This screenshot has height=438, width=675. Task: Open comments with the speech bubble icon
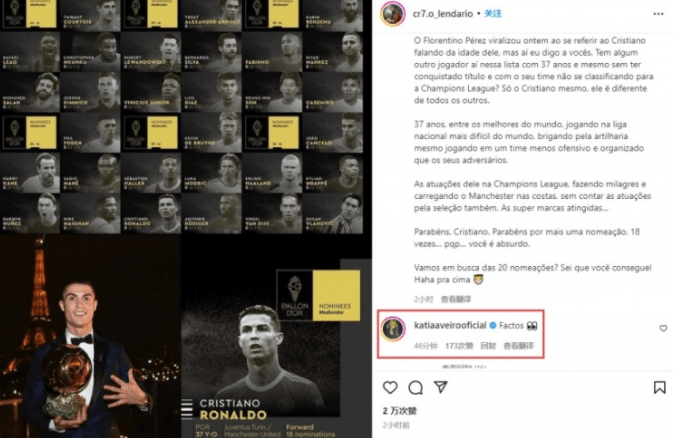pyautogui.click(x=415, y=388)
